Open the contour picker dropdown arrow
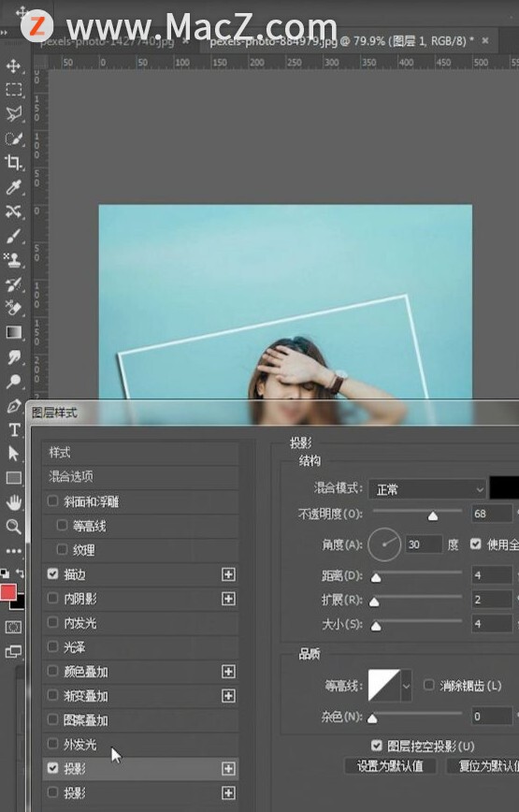 [x=406, y=686]
